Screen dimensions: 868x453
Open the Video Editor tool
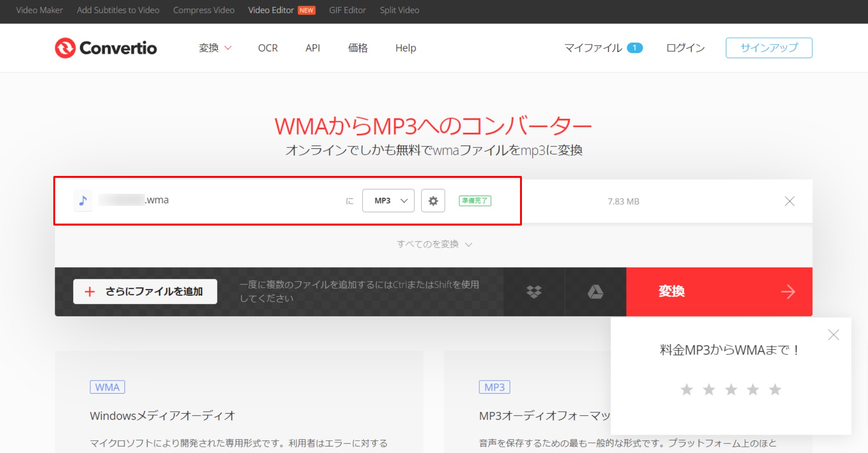click(x=271, y=10)
